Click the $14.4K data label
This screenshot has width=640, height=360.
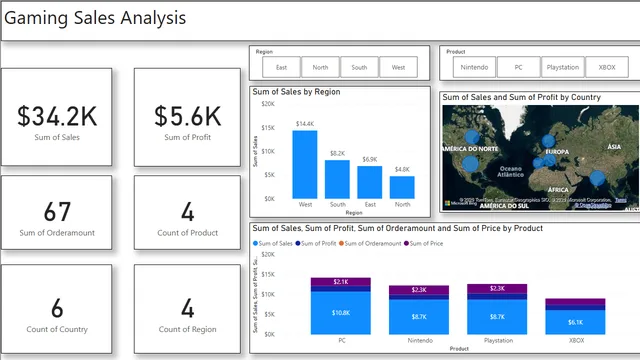(305, 124)
